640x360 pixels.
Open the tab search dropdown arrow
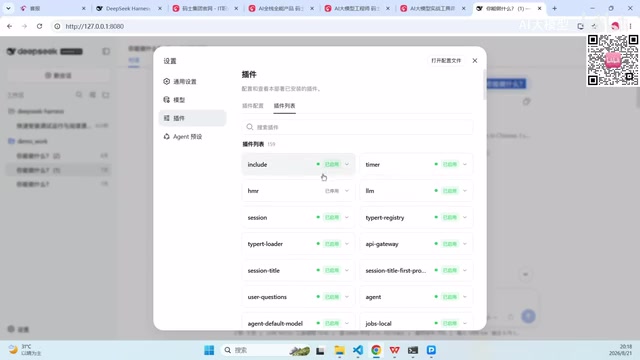[x=8, y=8]
